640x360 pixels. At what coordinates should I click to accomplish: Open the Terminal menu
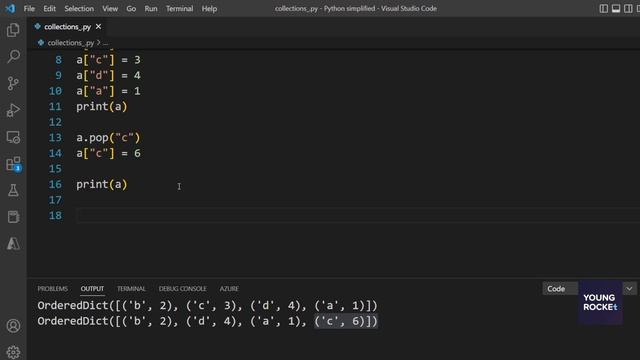179,9
